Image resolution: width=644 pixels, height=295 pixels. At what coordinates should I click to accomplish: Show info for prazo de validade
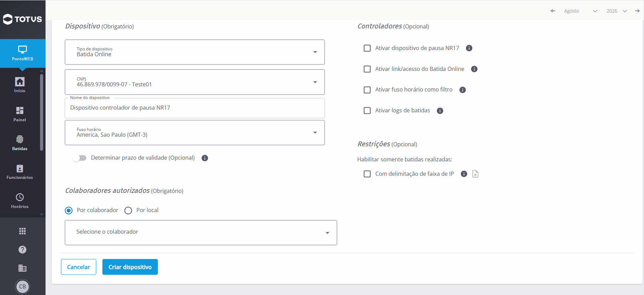[205, 158]
